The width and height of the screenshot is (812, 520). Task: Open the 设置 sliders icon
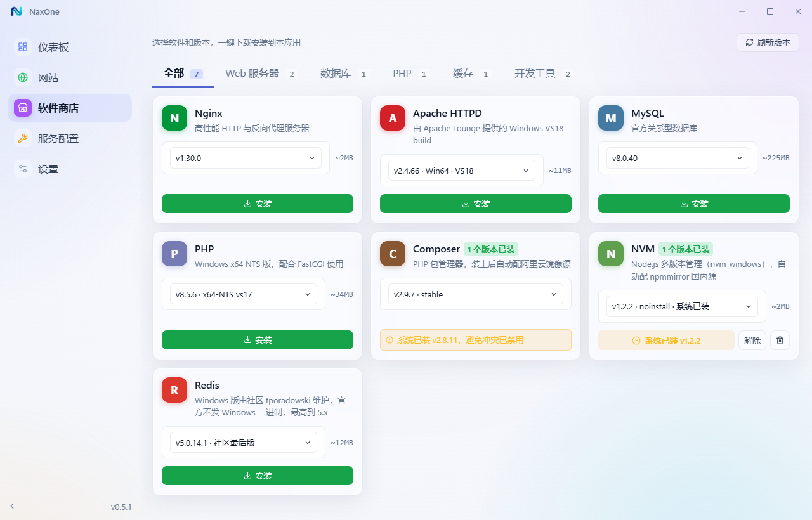[23, 169]
